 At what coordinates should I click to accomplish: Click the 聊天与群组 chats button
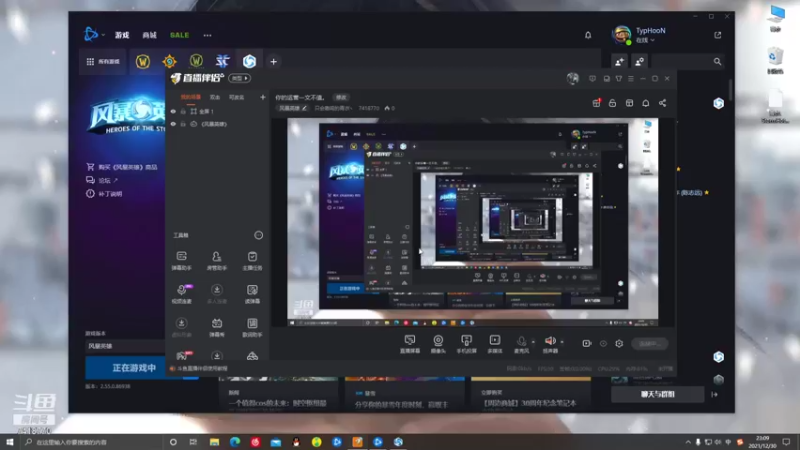658,394
